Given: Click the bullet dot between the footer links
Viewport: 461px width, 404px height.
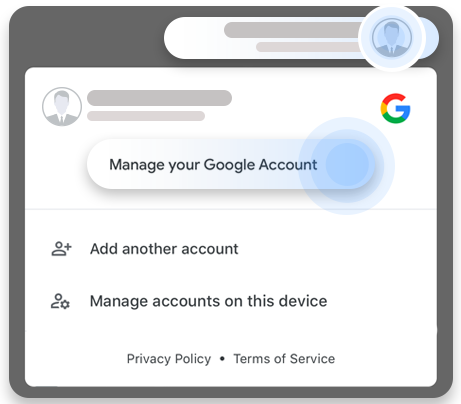Looking at the screenshot, I should pos(222,359).
